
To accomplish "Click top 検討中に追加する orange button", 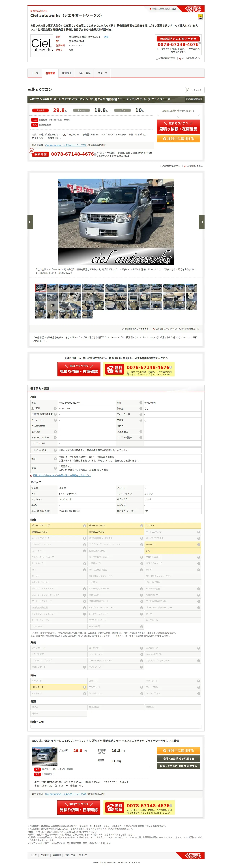I will pyautogui.click(x=178, y=139).
